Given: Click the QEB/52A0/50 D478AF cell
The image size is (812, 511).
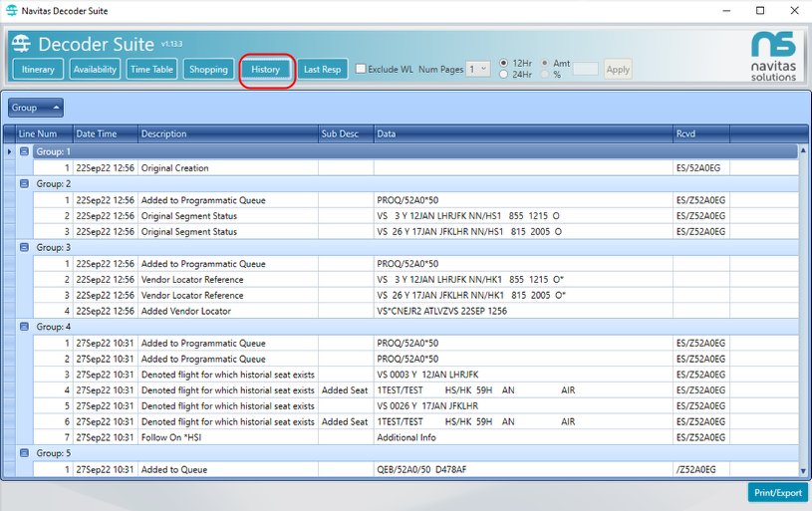Looking at the screenshot, I should [523, 469].
